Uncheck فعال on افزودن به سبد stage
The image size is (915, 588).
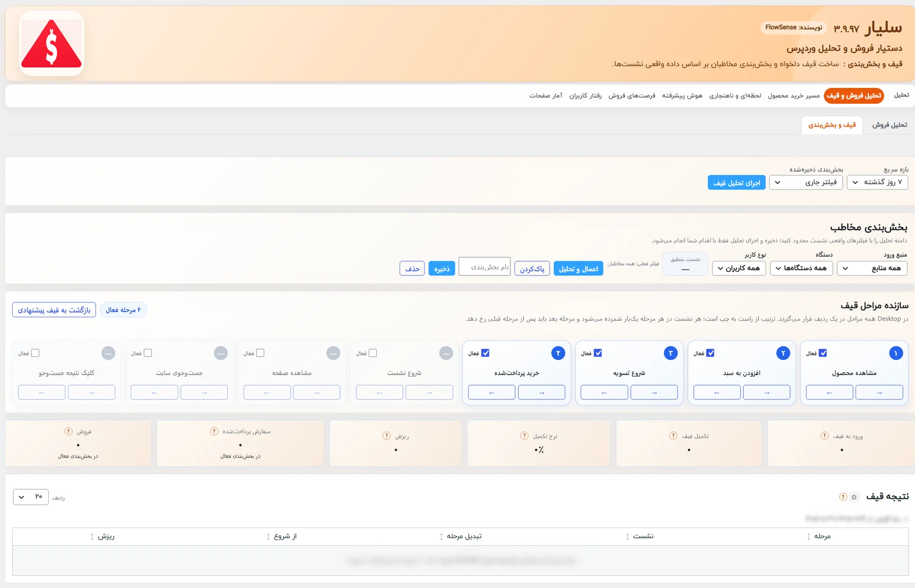pos(710,353)
